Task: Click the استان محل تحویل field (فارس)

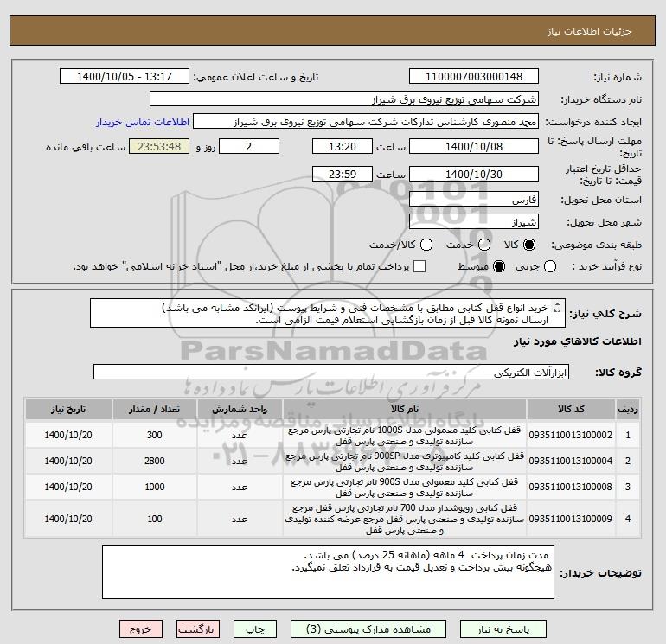Action: tap(474, 200)
